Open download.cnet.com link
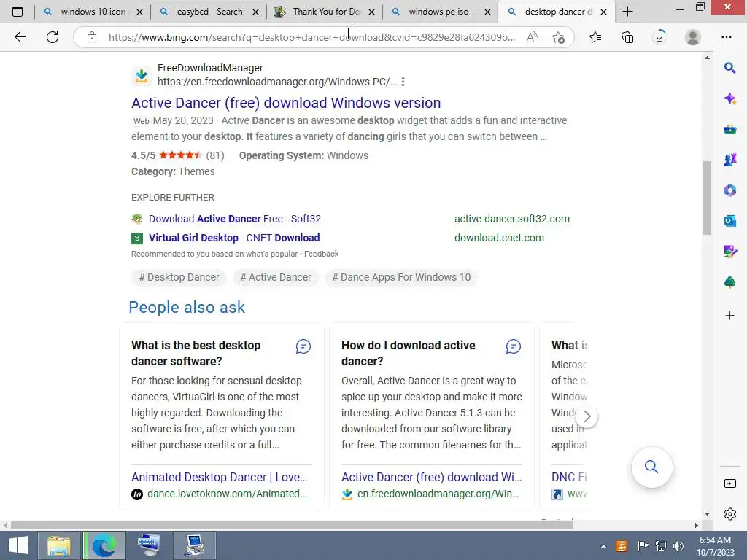747x560 pixels. coord(499,238)
